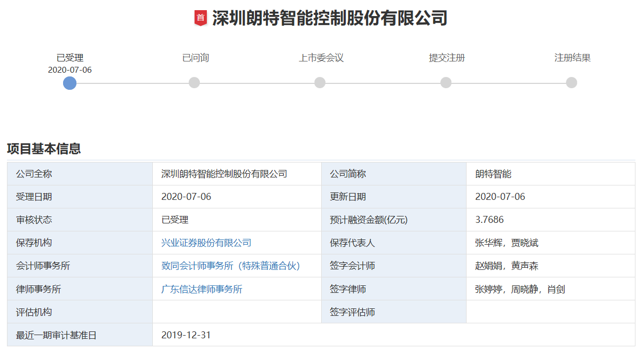Click the page title 深圳朗特智能控制股份有限公司
This screenshot has height=349, width=644.
coord(330,18)
